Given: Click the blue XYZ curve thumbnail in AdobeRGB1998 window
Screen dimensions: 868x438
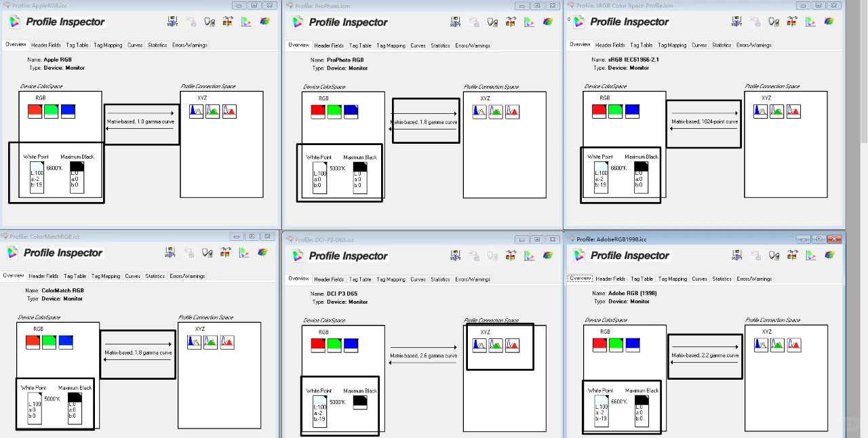Looking at the screenshot, I should [x=761, y=345].
